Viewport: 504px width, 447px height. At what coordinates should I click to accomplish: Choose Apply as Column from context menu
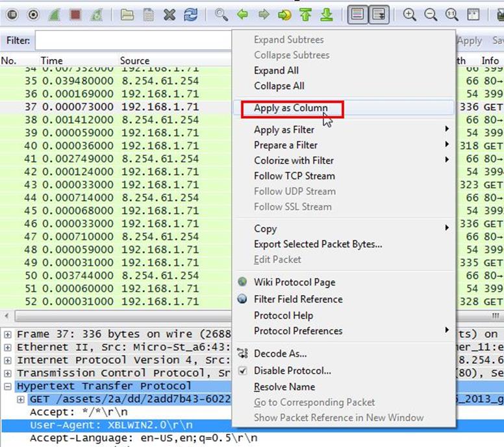point(290,108)
